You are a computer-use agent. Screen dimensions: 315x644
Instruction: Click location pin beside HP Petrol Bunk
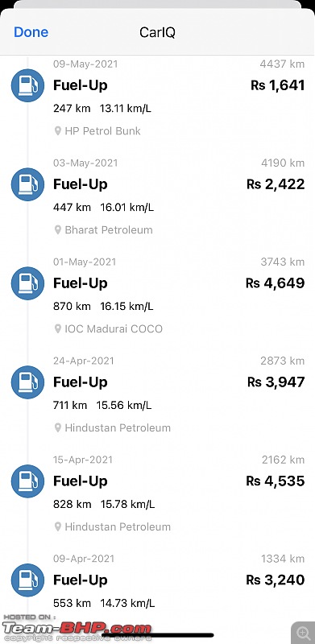(58, 131)
